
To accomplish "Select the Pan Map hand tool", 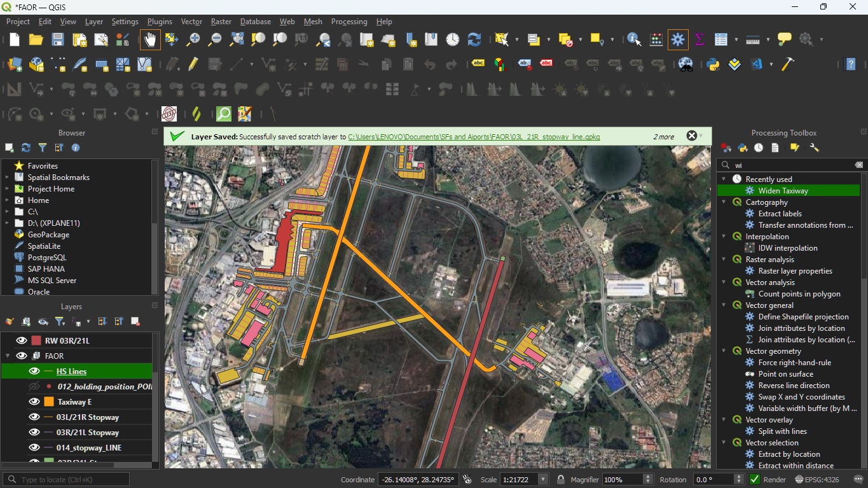I will (150, 39).
